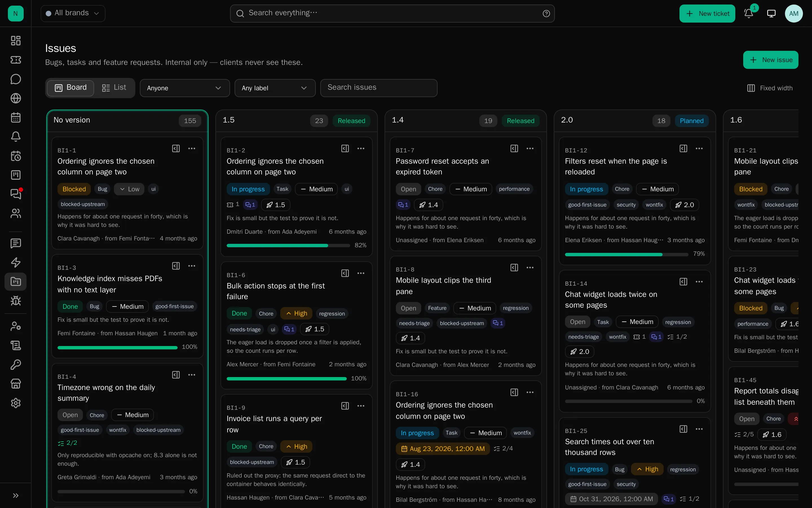Open Low priority dropdown on BI1-1
Viewport: 812px width, 508px height.
coord(129,189)
